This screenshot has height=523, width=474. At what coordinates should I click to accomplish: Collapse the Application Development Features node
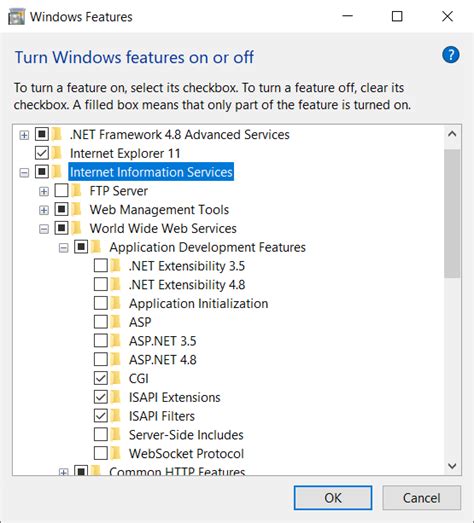(63, 248)
